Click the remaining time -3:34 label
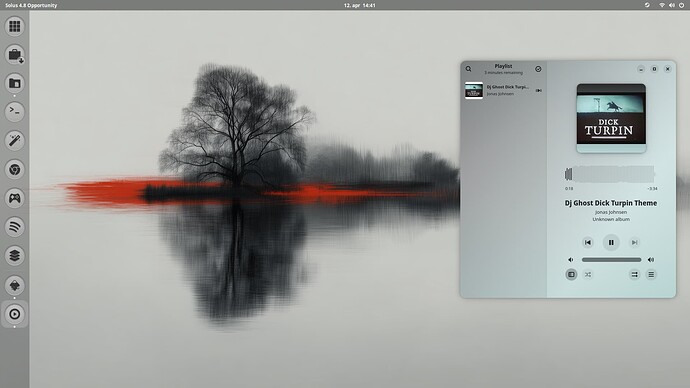 [x=652, y=189]
